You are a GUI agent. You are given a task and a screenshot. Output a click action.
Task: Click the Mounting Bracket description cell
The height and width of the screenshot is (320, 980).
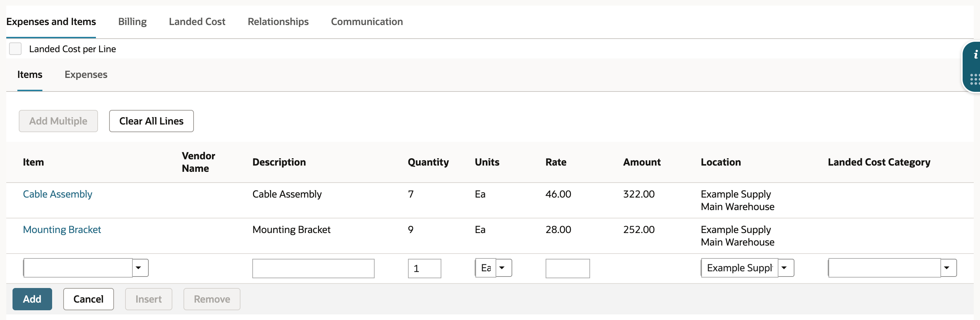pyautogui.click(x=292, y=230)
